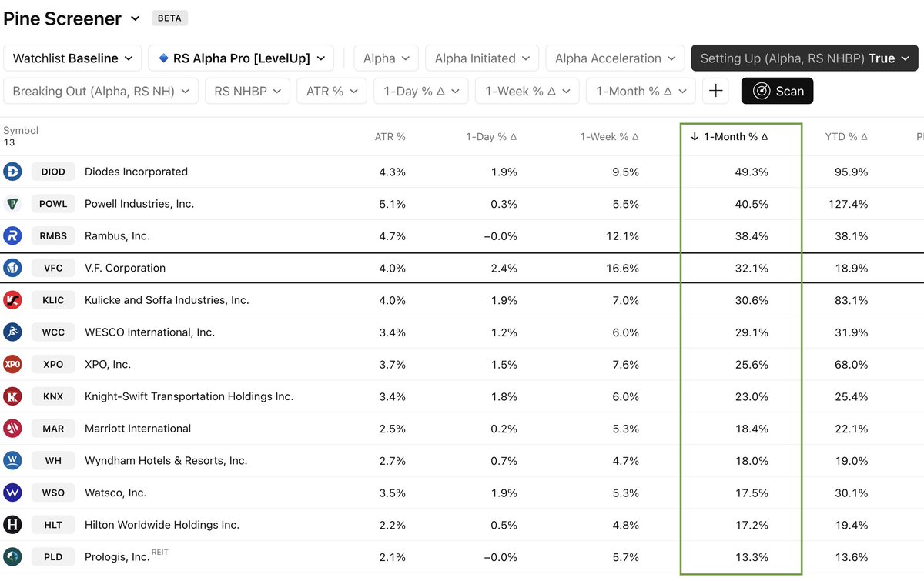
Task: Select the MAR ticker symbol
Action: [x=53, y=429]
